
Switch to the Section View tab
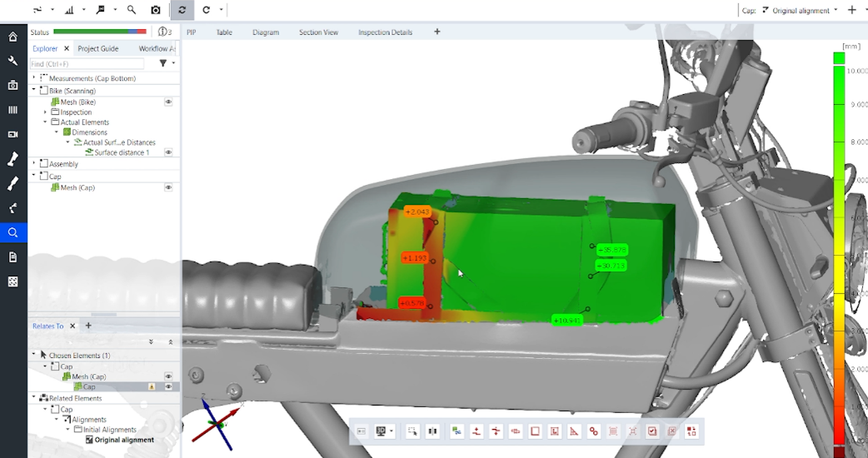pyautogui.click(x=318, y=32)
